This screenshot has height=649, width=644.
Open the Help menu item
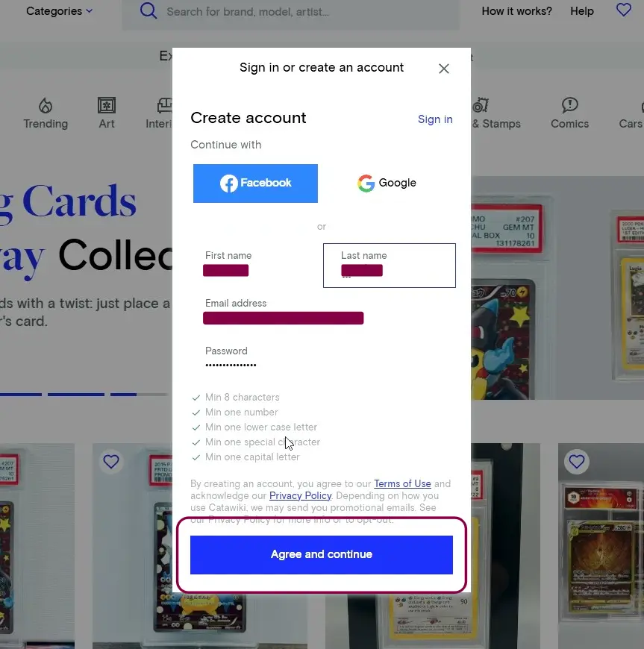582,11
